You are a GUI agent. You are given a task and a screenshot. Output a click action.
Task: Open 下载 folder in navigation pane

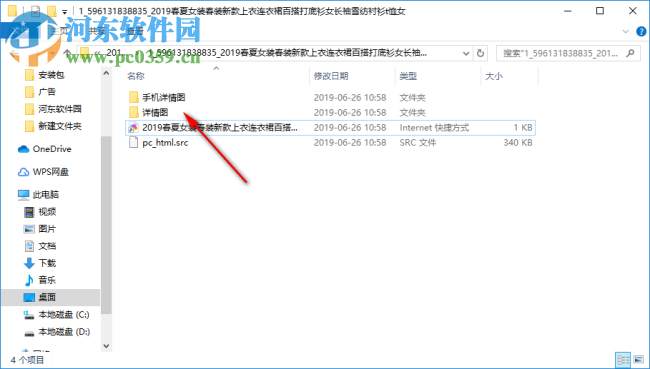click(40, 263)
